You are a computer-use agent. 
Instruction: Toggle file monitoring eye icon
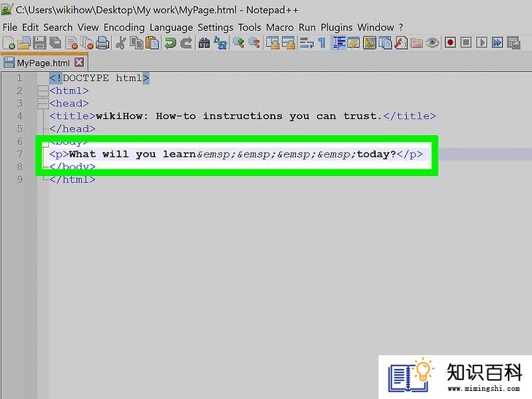point(433,43)
